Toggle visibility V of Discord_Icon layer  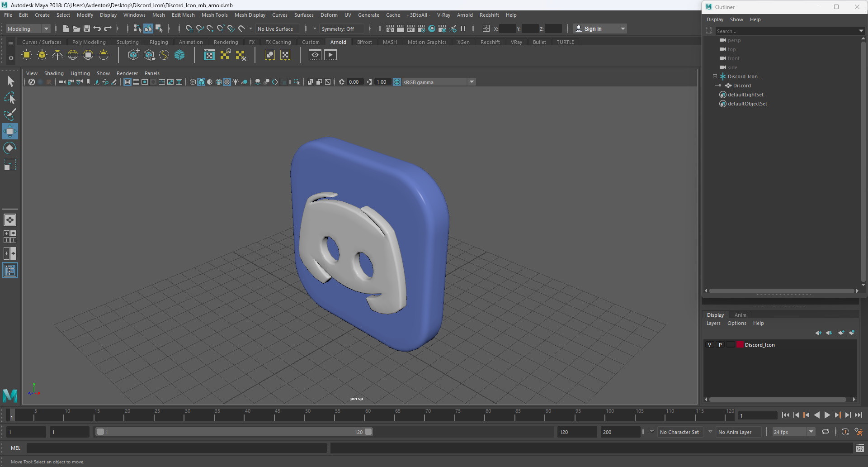click(x=709, y=345)
